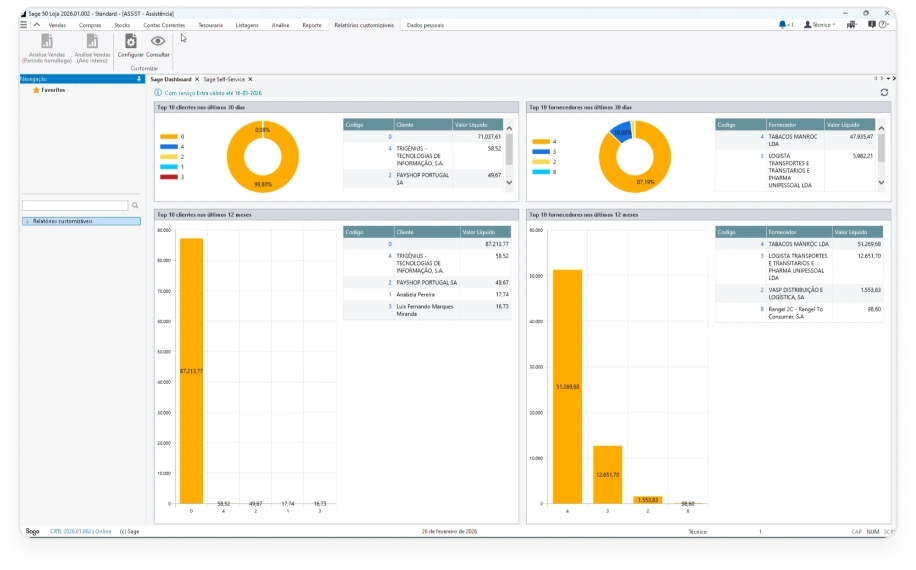
Task: Click the search magnifier in the navigation panel
Action: pyautogui.click(x=135, y=206)
